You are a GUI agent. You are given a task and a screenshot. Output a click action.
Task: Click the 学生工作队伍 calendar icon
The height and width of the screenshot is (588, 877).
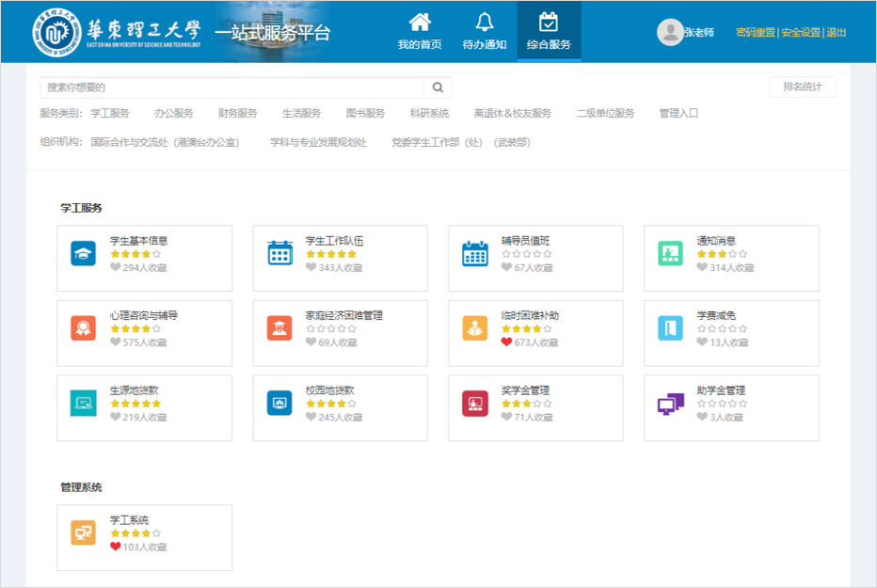pyautogui.click(x=279, y=253)
